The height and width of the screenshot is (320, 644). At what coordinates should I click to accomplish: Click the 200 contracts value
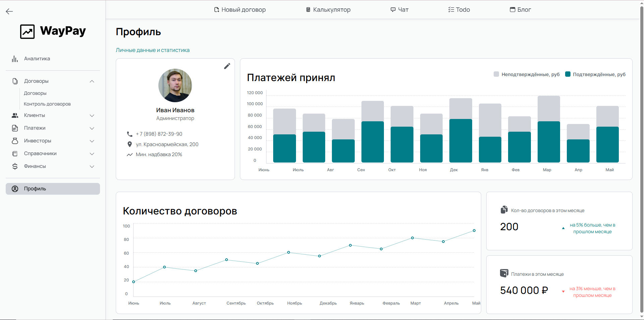(x=509, y=227)
